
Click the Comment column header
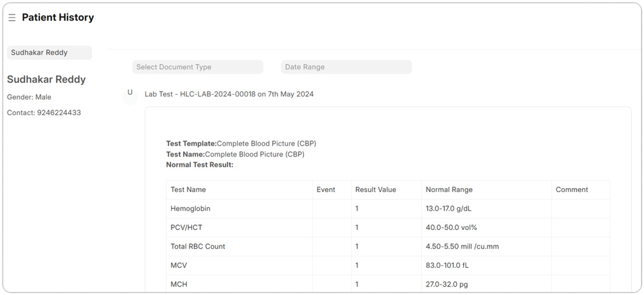(x=571, y=189)
